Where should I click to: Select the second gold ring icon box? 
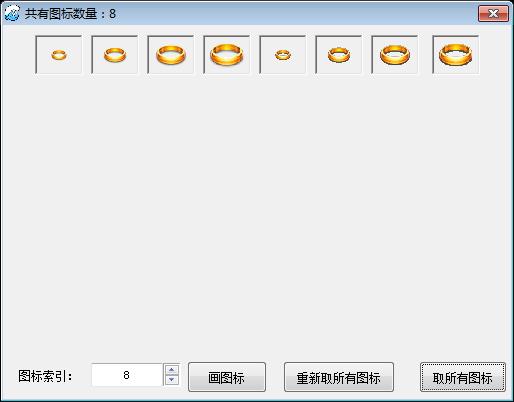(115, 55)
